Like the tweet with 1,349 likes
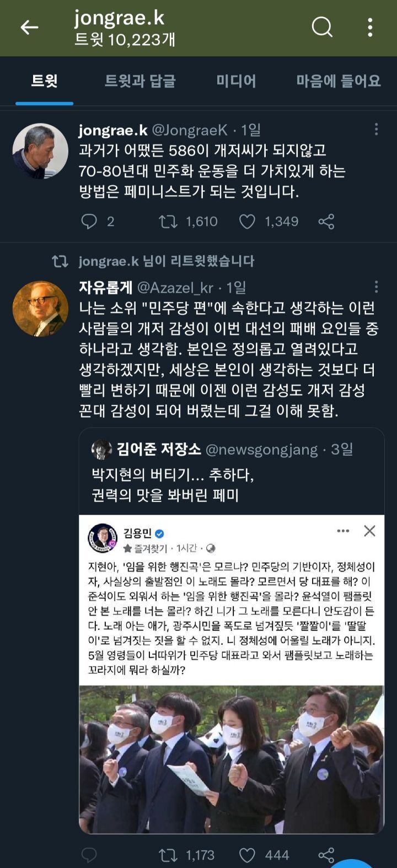This screenshot has height=868, width=397. (x=247, y=222)
